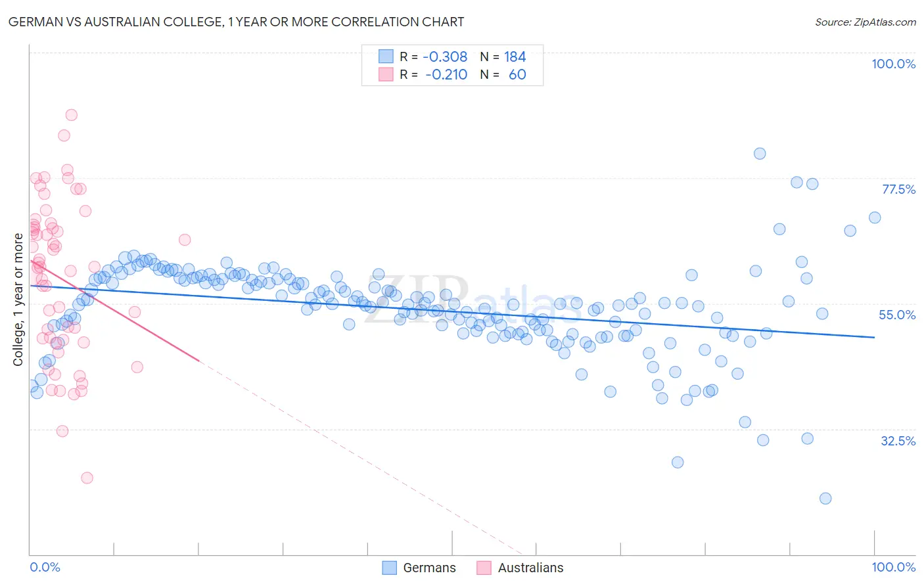Click the College, 1 year or more axis title
The width and height of the screenshot is (924, 586).
click(x=18, y=300)
